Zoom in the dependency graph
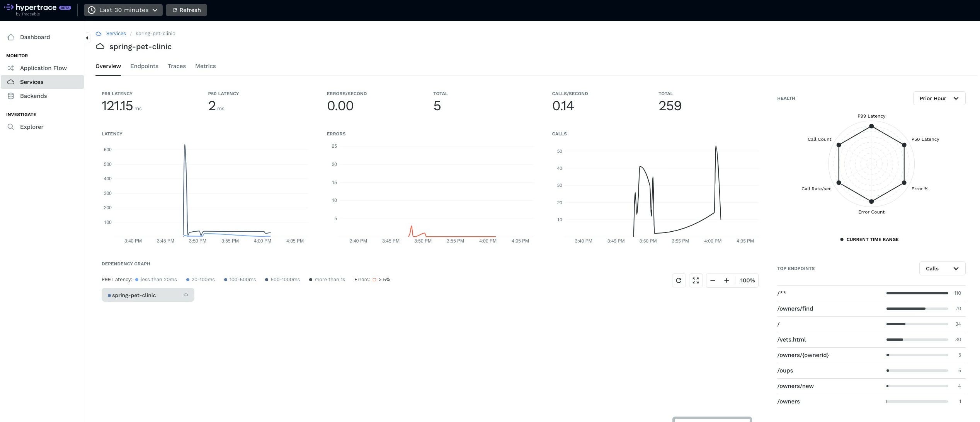This screenshot has width=980, height=422. pos(726,280)
